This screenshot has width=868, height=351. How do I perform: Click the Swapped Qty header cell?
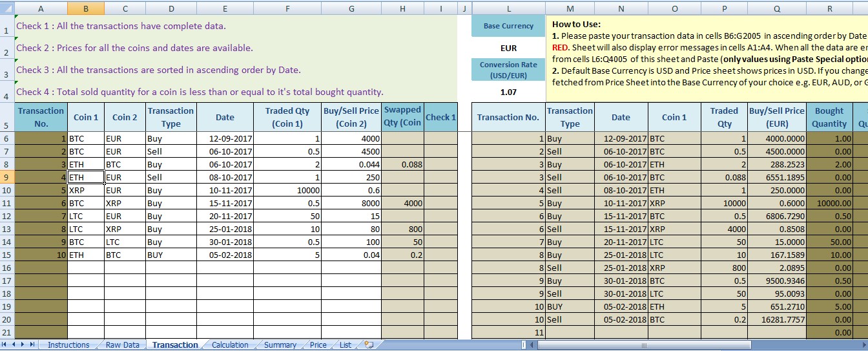click(x=402, y=117)
